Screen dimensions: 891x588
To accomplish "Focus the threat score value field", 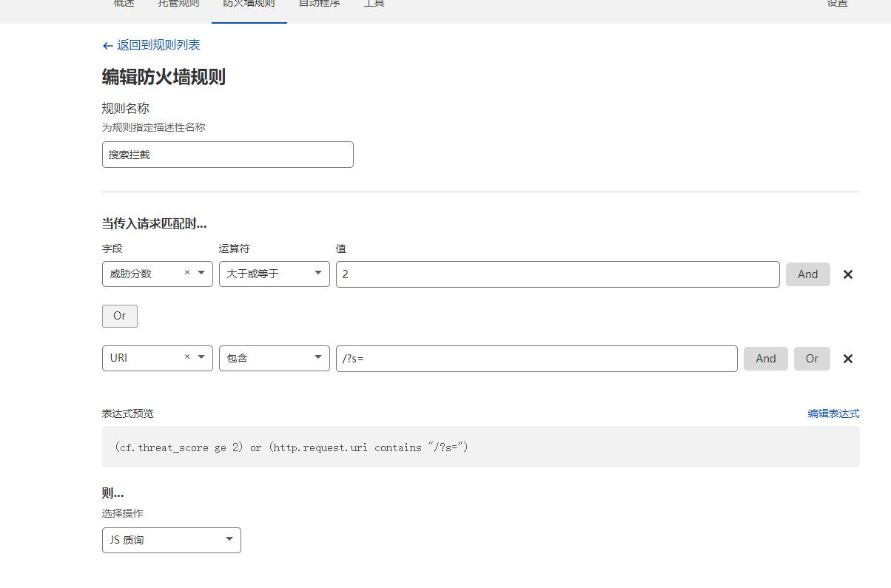I will tap(558, 274).
